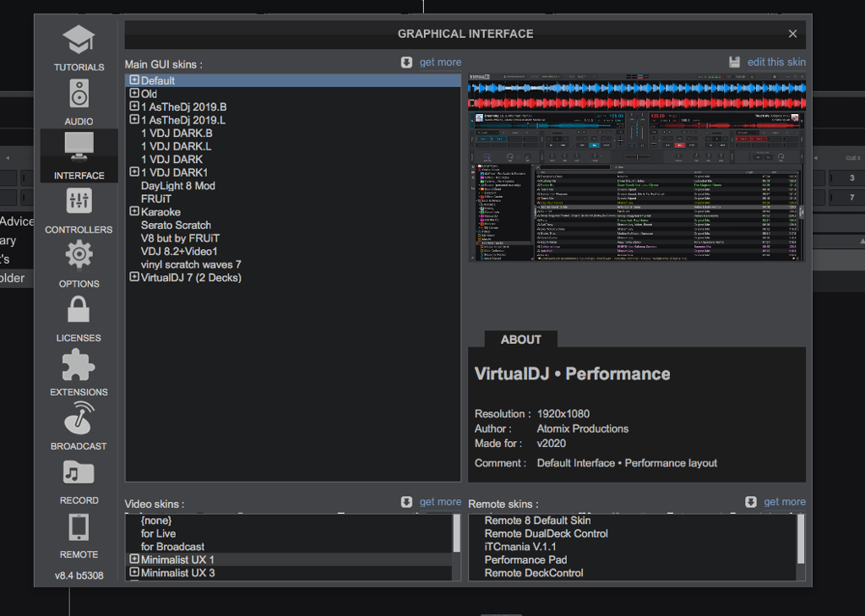Select the vinyl scratch waves 7 skin
Image resolution: width=865 pixels, height=616 pixels.
point(191,265)
